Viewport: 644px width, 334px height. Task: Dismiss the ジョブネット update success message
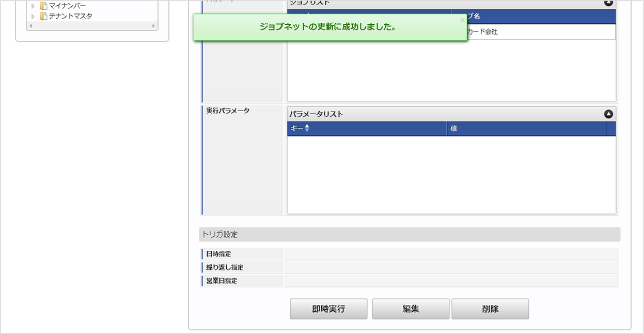(x=461, y=20)
